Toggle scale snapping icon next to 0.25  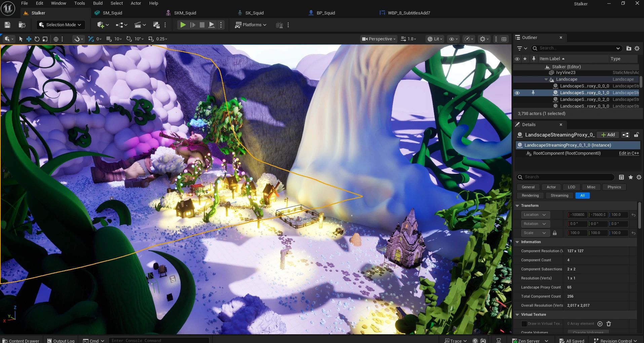[x=151, y=39]
